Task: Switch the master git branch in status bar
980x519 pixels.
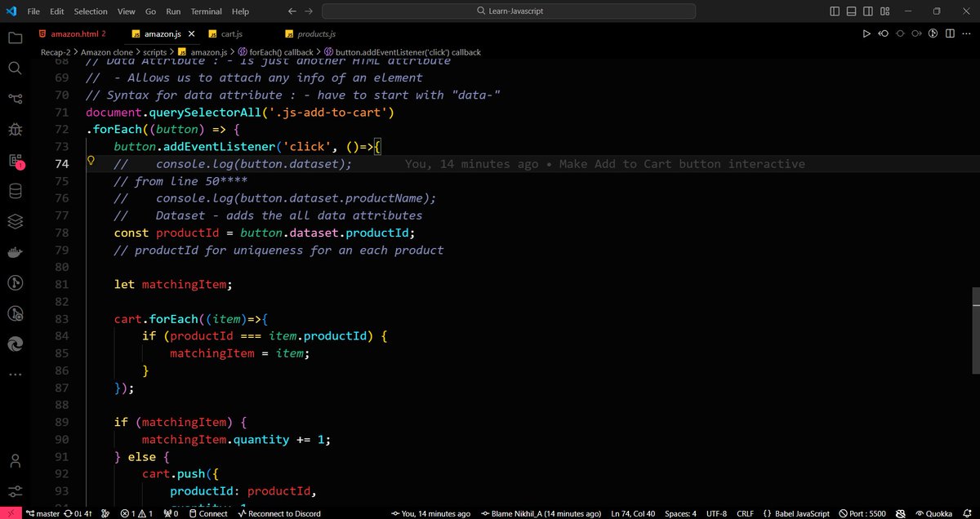Action: (x=42, y=513)
